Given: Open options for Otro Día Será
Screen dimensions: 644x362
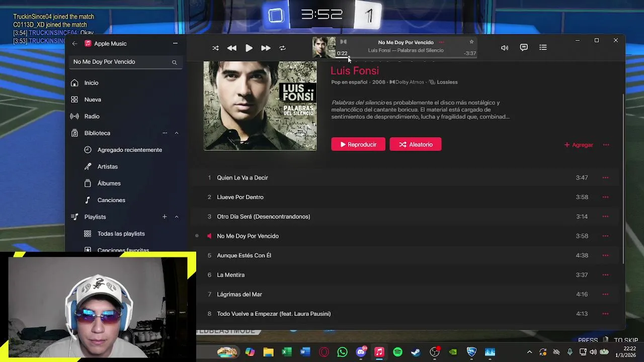Looking at the screenshot, I should [605, 217].
